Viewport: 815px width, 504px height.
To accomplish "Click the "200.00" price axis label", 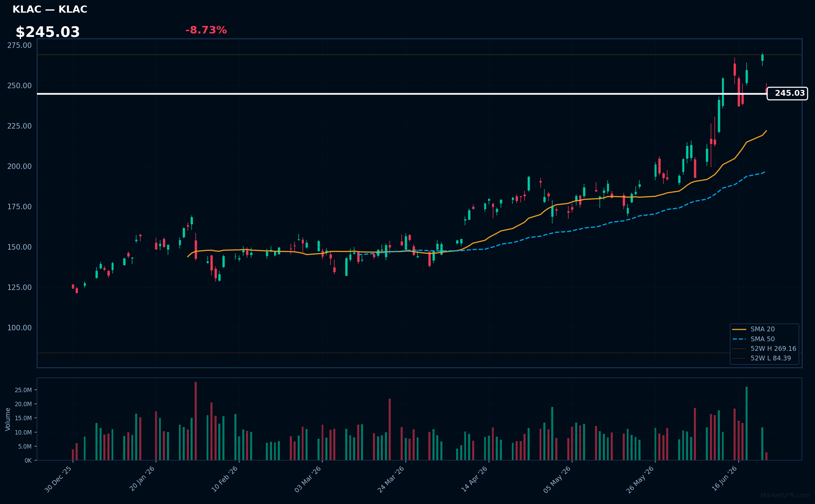I will (x=20, y=167).
